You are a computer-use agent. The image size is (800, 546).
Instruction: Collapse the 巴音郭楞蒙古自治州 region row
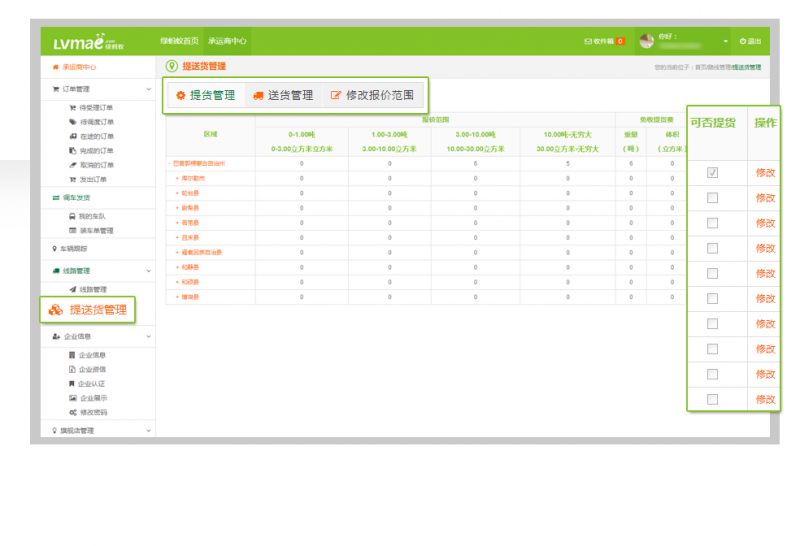tap(169, 164)
